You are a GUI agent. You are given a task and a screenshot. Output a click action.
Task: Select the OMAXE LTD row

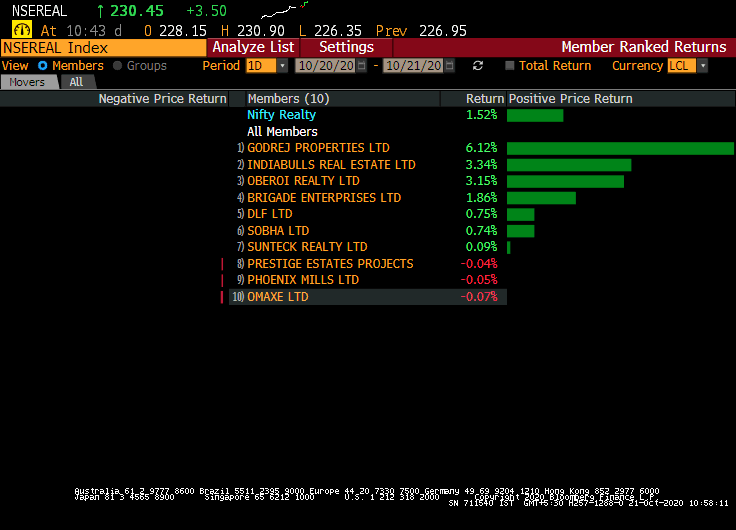277,297
